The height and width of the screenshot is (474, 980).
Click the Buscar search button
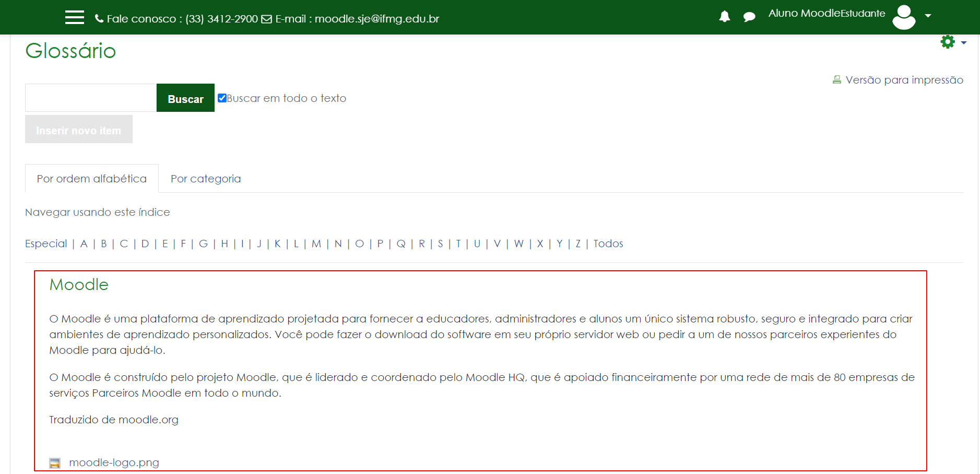pyautogui.click(x=185, y=98)
